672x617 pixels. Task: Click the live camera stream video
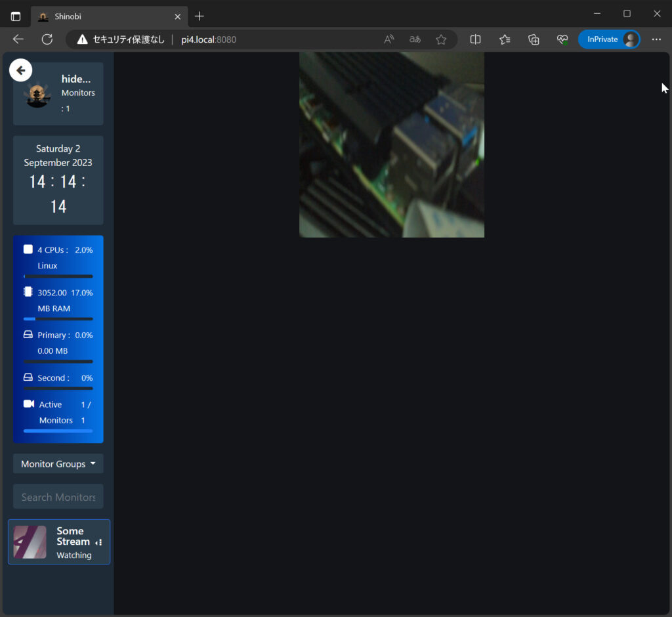tap(392, 144)
